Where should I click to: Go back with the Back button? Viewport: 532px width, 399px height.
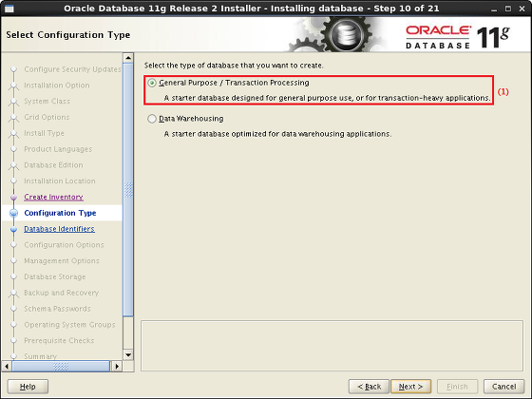[x=369, y=387]
